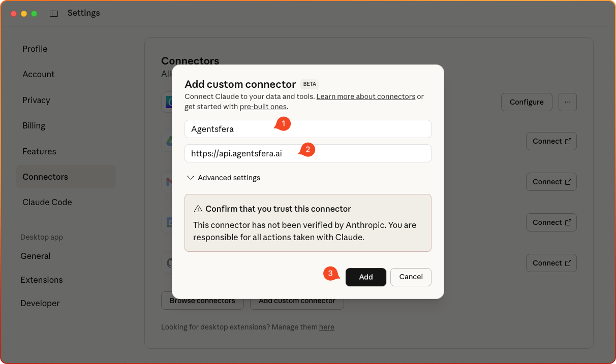
Task: Click the red step 3 marker
Action: (x=331, y=274)
